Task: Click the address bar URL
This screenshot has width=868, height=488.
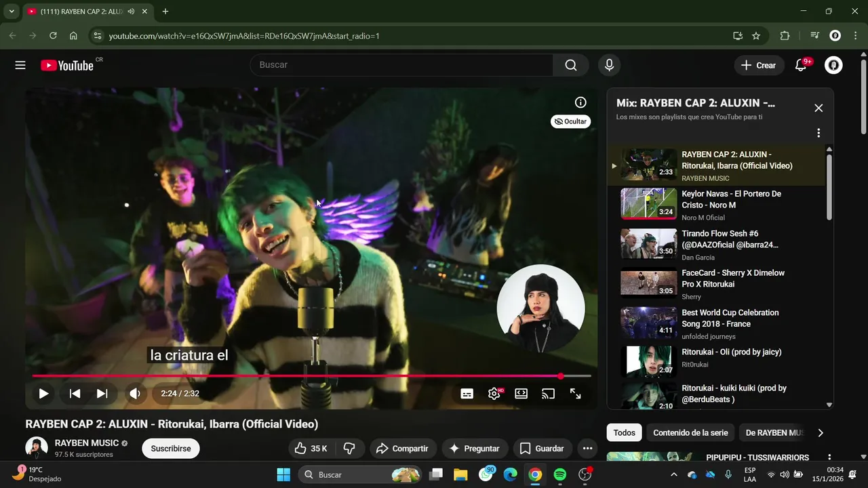Action: (x=244, y=36)
